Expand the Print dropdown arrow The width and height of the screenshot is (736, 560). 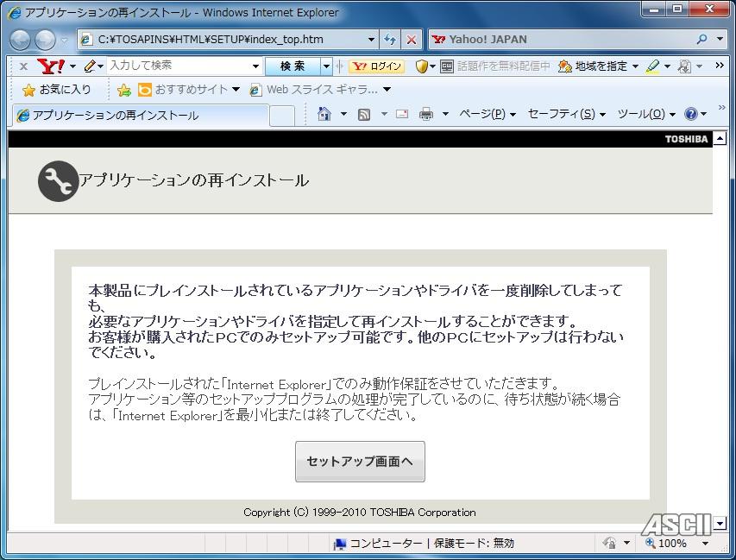445,114
